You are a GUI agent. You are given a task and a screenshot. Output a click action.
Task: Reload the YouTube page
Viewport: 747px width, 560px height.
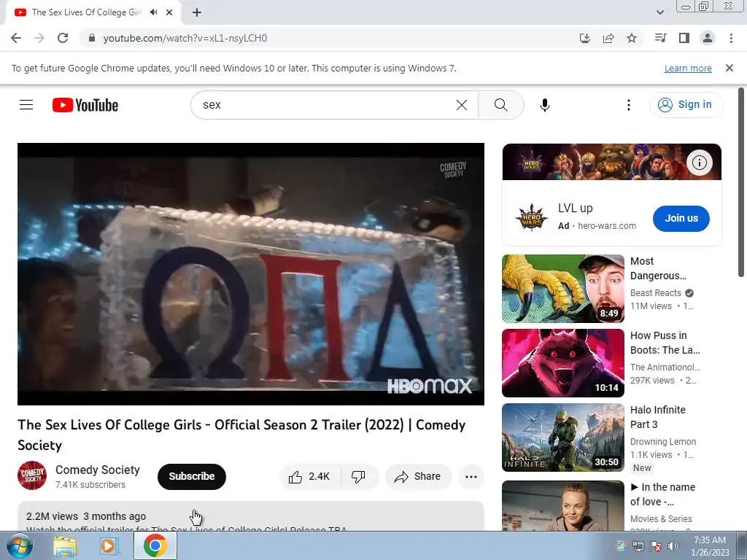coord(63,38)
